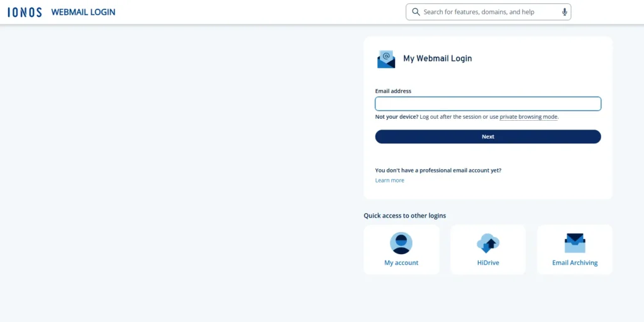The height and width of the screenshot is (322, 644).
Task: Click the 'You don't have a professional email account yet?' text
Action: pos(438,170)
